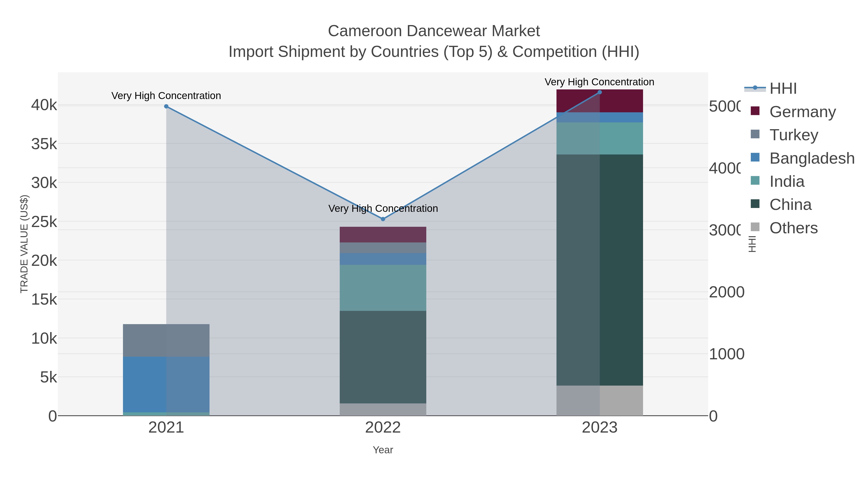Click the 2022 India bar segment
Image resolution: width=868 pixels, height=488 pixels.
click(383, 288)
